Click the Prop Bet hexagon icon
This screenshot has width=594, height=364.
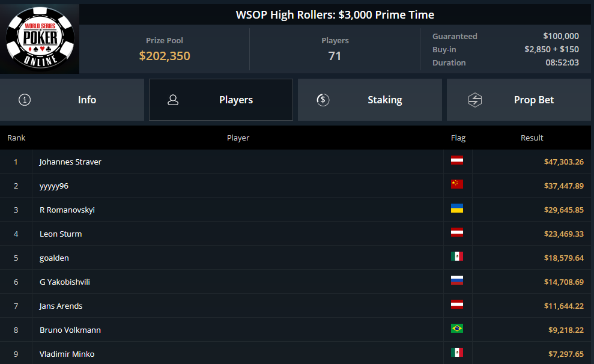(474, 100)
